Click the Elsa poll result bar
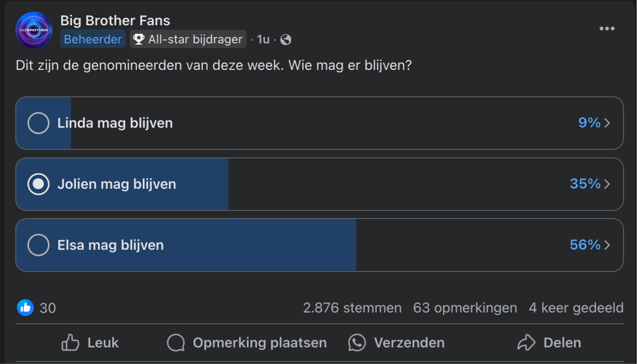The image size is (637, 364). pos(319,245)
